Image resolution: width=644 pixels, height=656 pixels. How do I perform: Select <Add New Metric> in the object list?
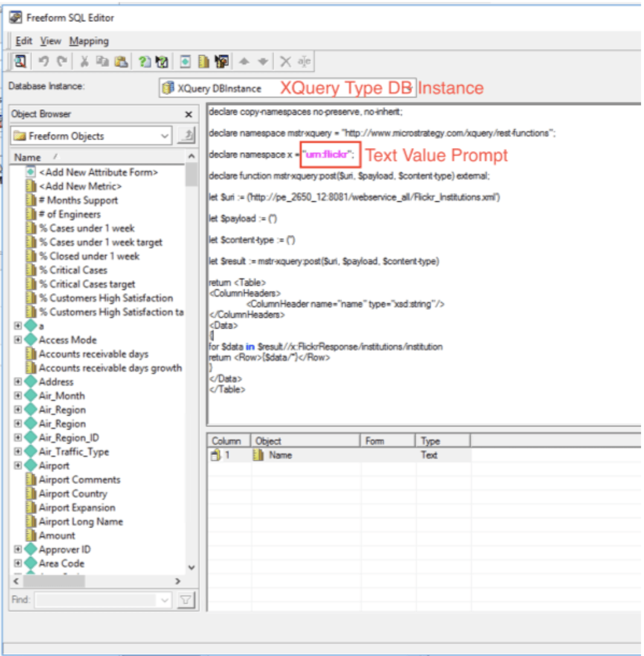[x=80, y=186]
